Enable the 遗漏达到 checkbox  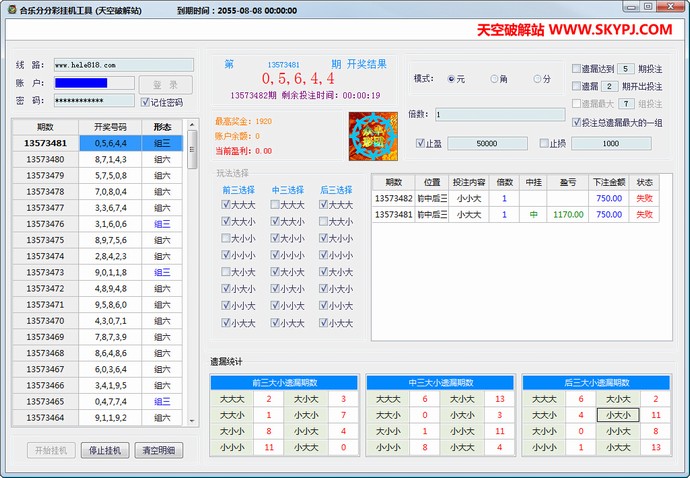pyautogui.click(x=577, y=69)
